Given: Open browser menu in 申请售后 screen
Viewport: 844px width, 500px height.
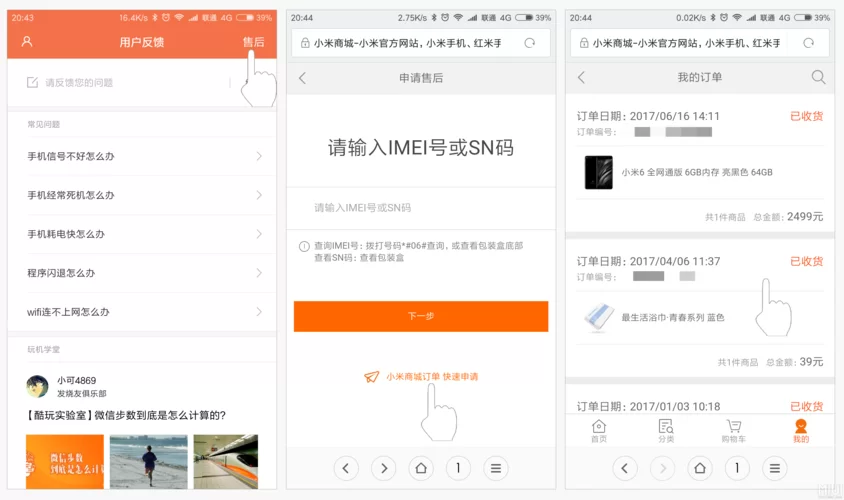Looking at the screenshot, I should pyautogui.click(x=496, y=468).
